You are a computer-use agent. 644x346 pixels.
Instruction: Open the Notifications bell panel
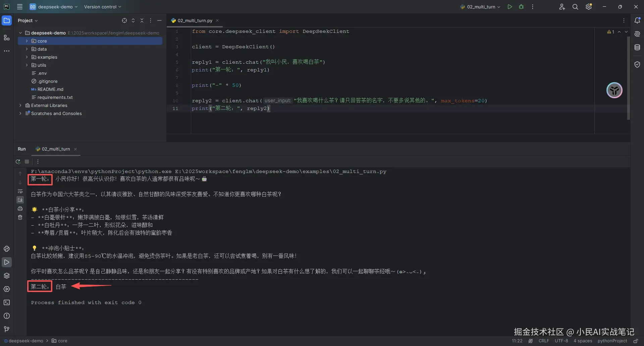click(x=637, y=20)
